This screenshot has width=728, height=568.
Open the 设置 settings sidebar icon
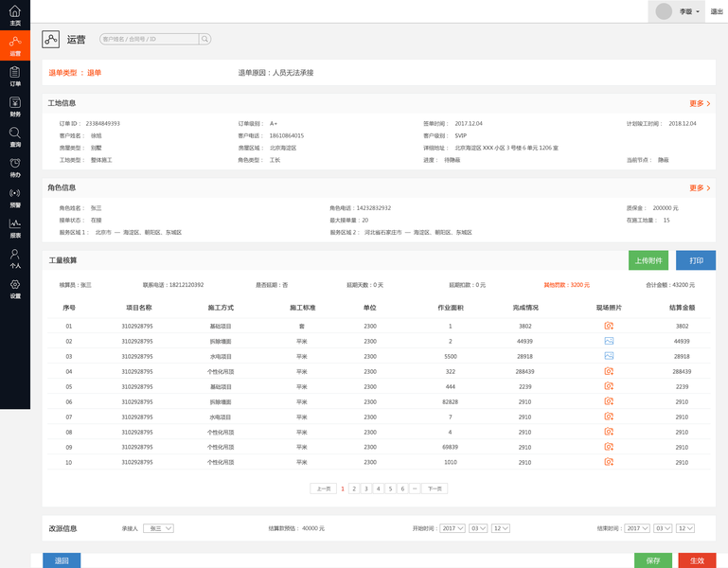pyautogui.click(x=15, y=288)
